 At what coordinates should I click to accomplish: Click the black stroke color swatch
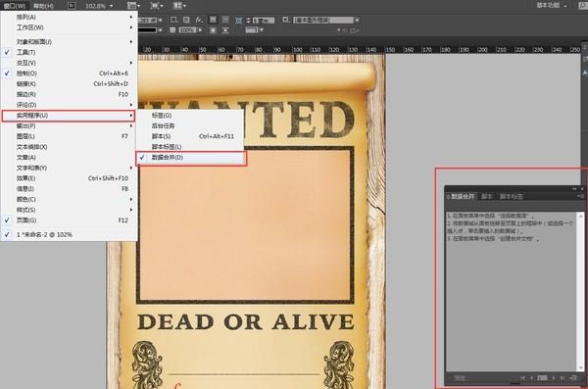tap(148, 30)
